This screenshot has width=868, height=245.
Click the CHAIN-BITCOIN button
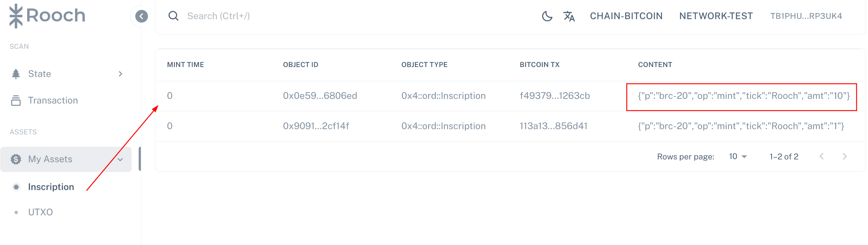tap(626, 16)
